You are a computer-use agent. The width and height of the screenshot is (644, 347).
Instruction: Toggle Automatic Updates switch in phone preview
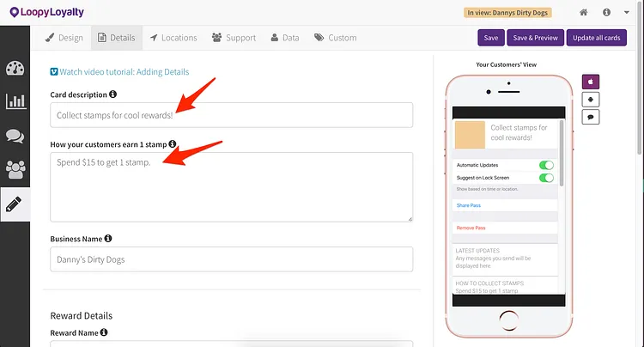point(546,165)
